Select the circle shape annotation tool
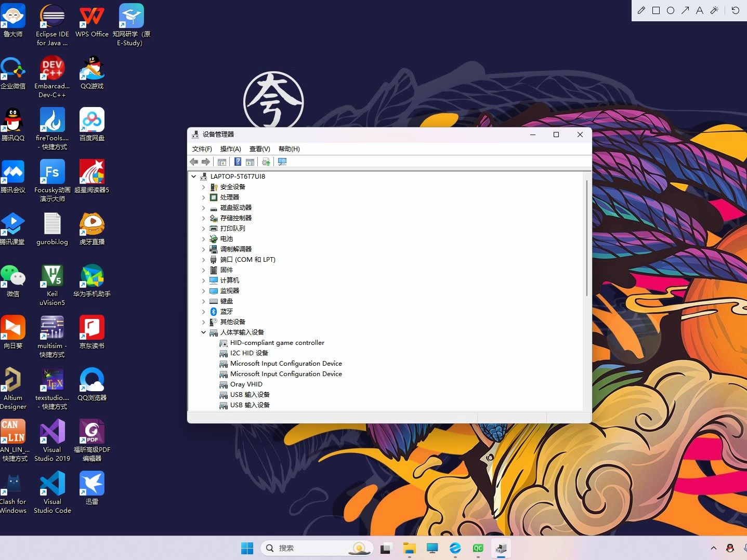The image size is (747, 560). pos(671,10)
